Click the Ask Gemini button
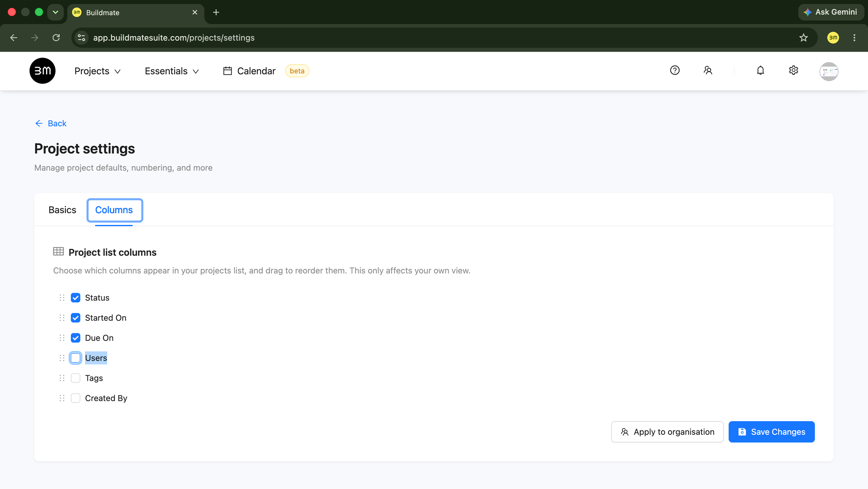Screen dimensions: 868x489 (x=831, y=12)
